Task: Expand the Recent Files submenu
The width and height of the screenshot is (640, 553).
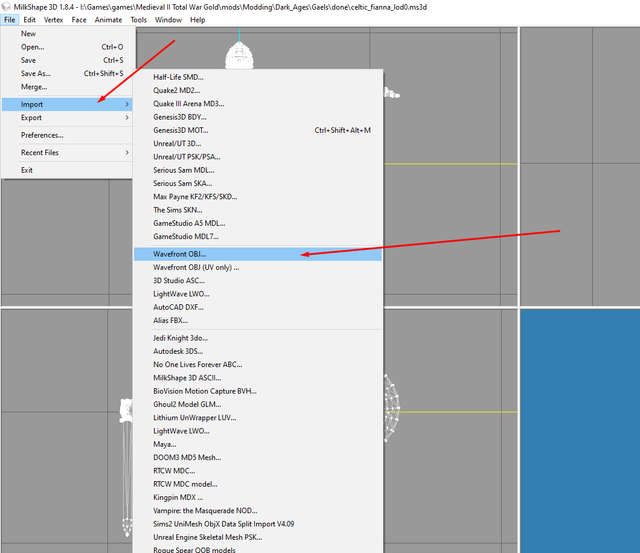Action: (67, 153)
